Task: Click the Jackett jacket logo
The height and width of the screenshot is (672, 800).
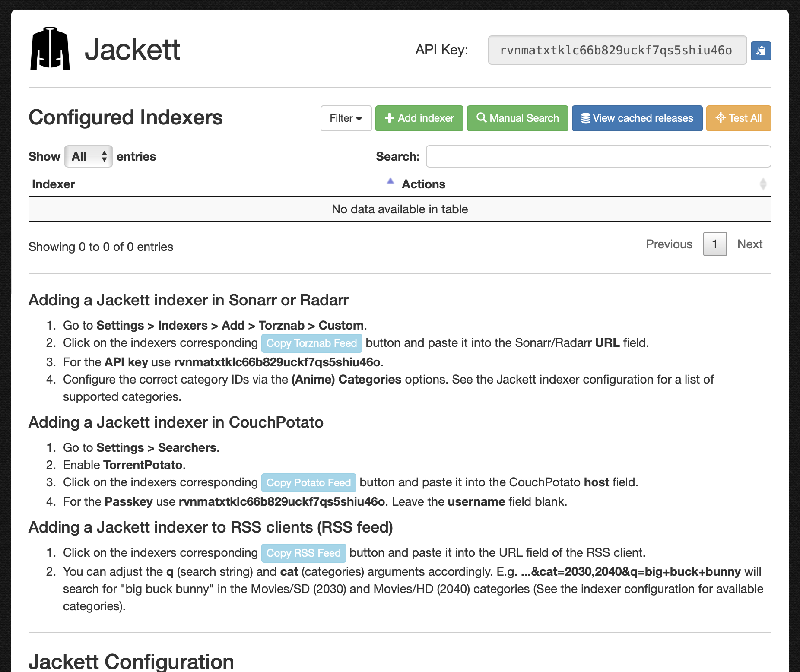Action: pyautogui.click(x=50, y=48)
